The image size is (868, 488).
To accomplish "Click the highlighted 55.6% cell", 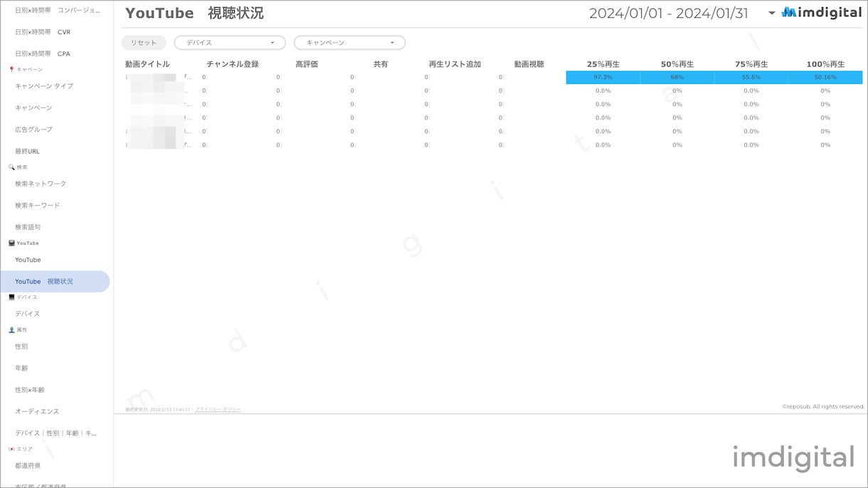I will click(x=751, y=77).
